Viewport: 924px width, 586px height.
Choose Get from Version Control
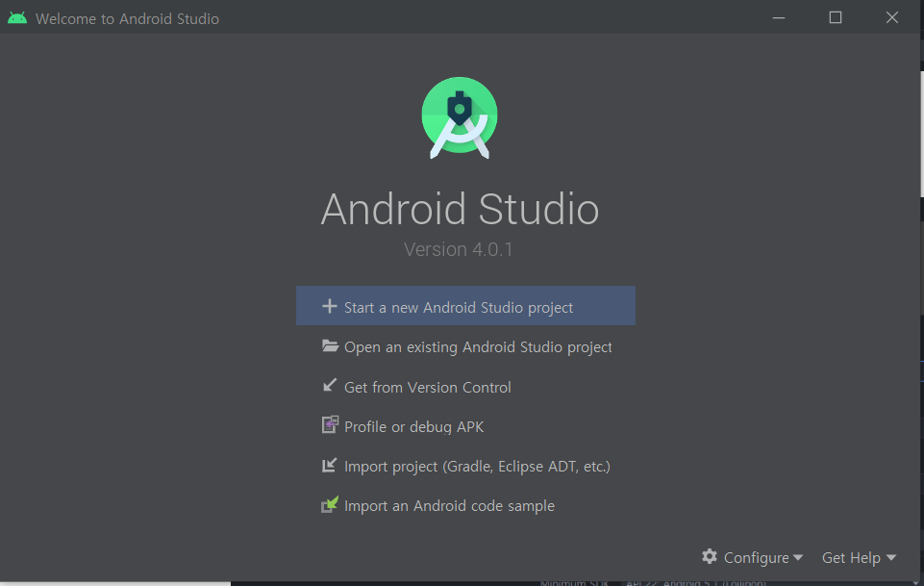[x=427, y=388]
